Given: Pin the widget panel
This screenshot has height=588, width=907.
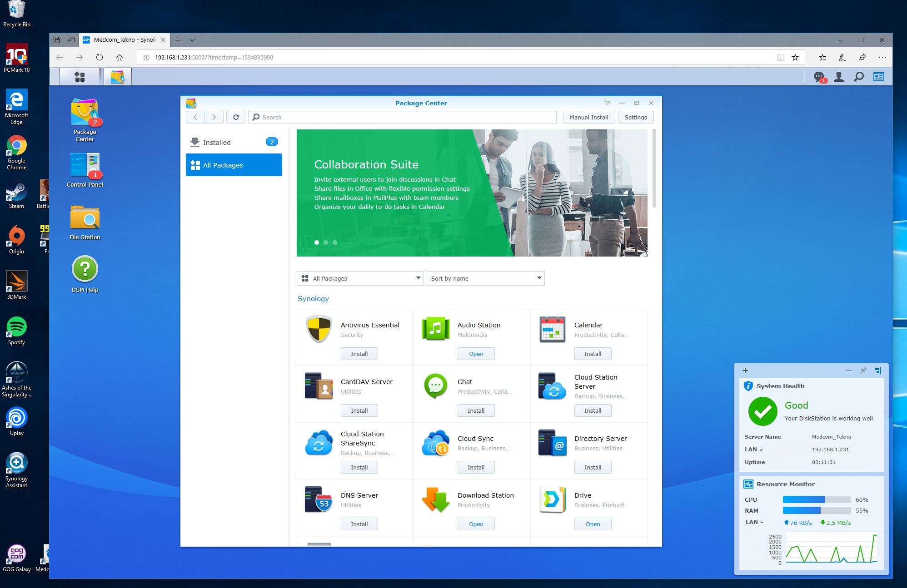Looking at the screenshot, I should tap(863, 371).
